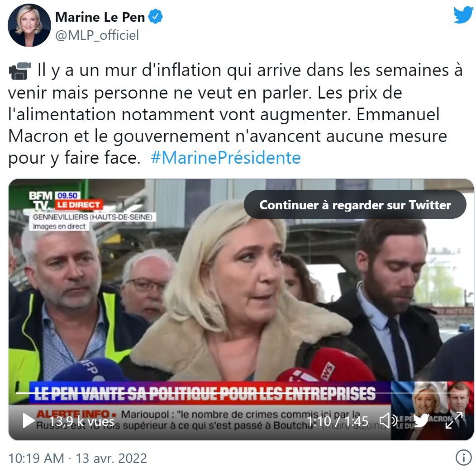Seek using the white video progress bar
The image size is (476, 467).
(x=241, y=393)
